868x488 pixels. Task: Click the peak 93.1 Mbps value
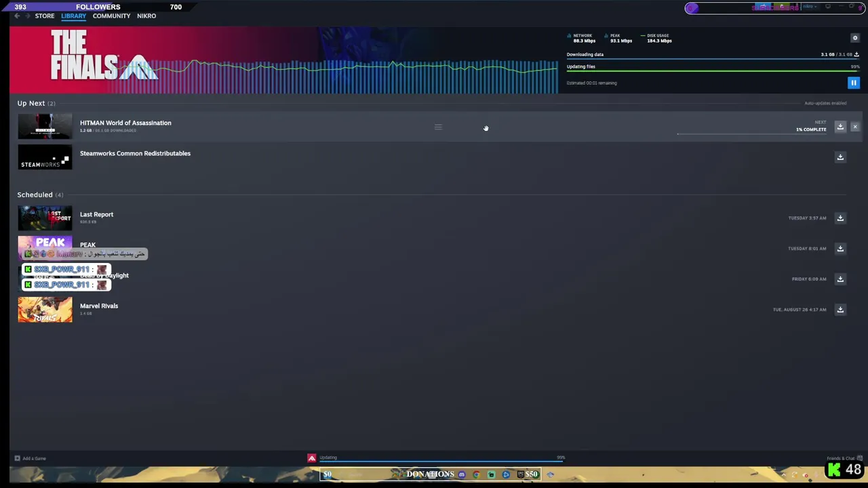click(x=621, y=41)
